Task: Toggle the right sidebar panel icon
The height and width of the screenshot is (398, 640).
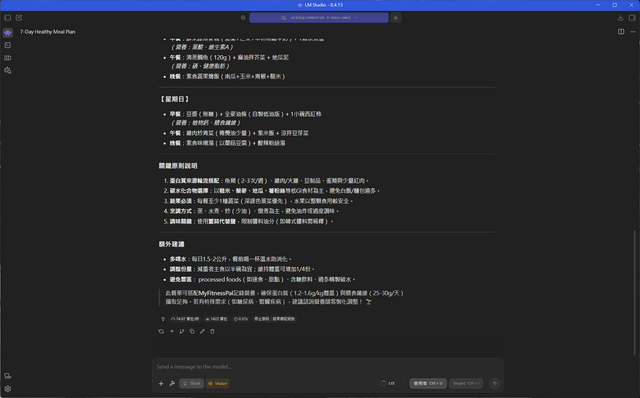Action: point(632,18)
